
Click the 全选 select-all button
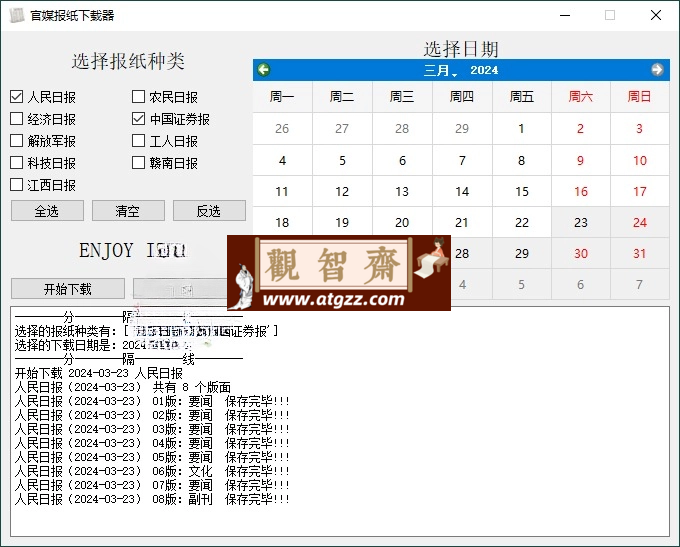[47, 211]
